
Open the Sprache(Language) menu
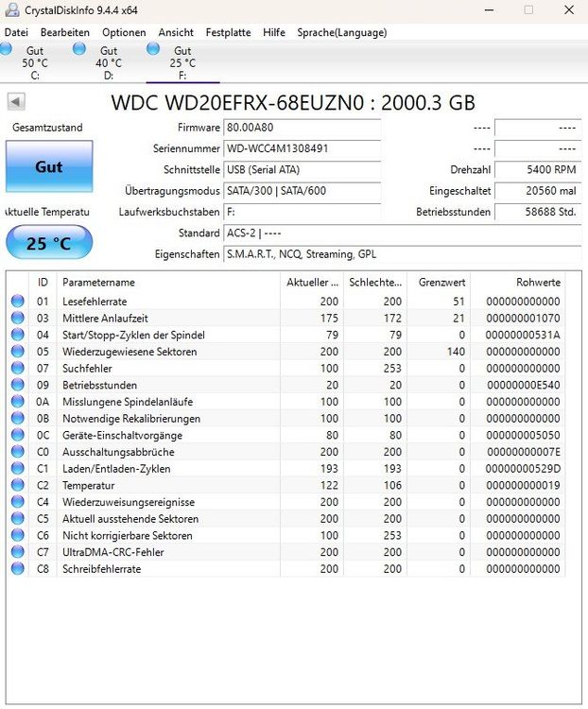coord(342,32)
